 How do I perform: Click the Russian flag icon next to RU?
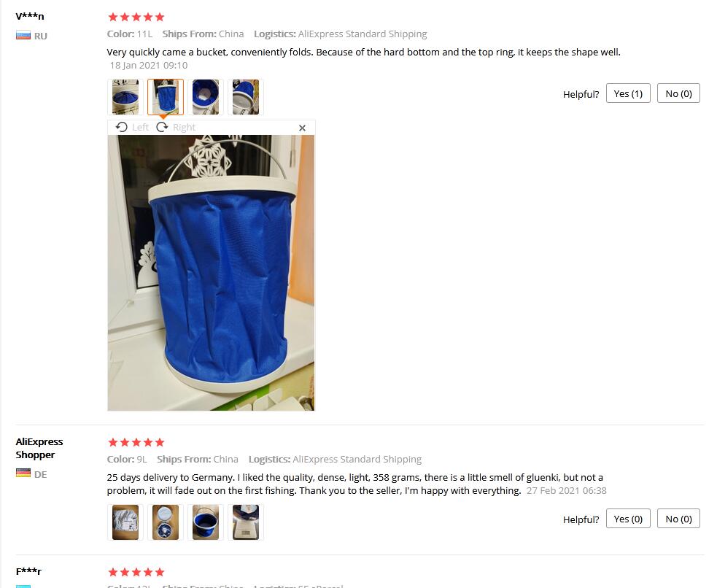23,36
